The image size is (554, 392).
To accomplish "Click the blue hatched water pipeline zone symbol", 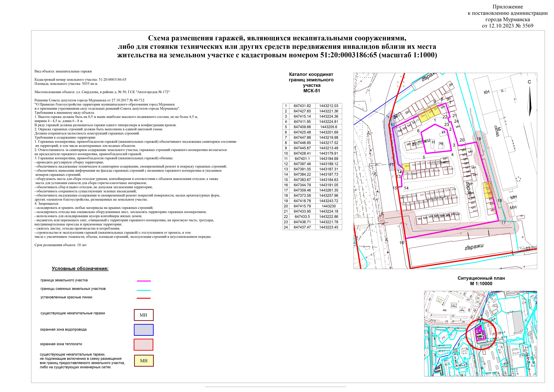I will pos(144,330).
